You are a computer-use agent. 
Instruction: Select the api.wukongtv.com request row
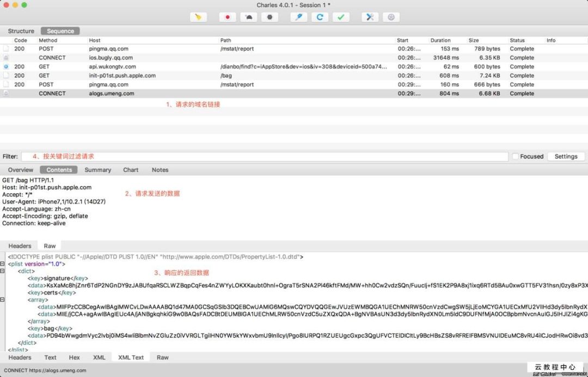click(294, 67)
